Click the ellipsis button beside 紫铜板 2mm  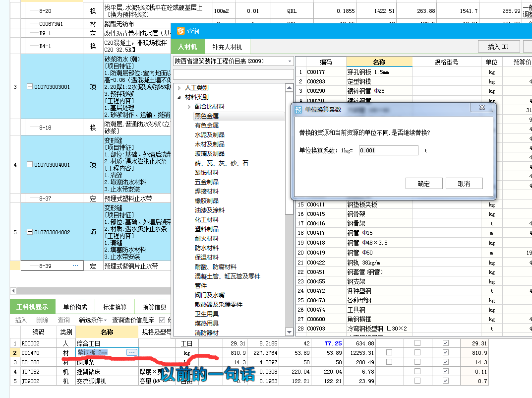point(132,352)
